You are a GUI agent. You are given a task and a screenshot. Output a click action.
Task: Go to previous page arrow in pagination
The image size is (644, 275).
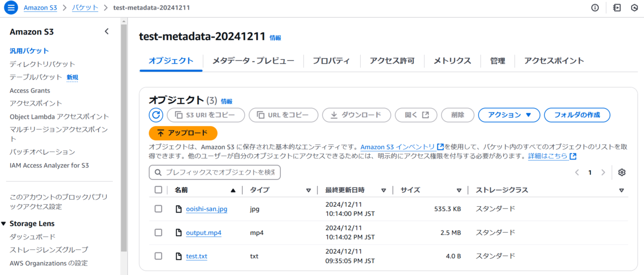[577, 172]
